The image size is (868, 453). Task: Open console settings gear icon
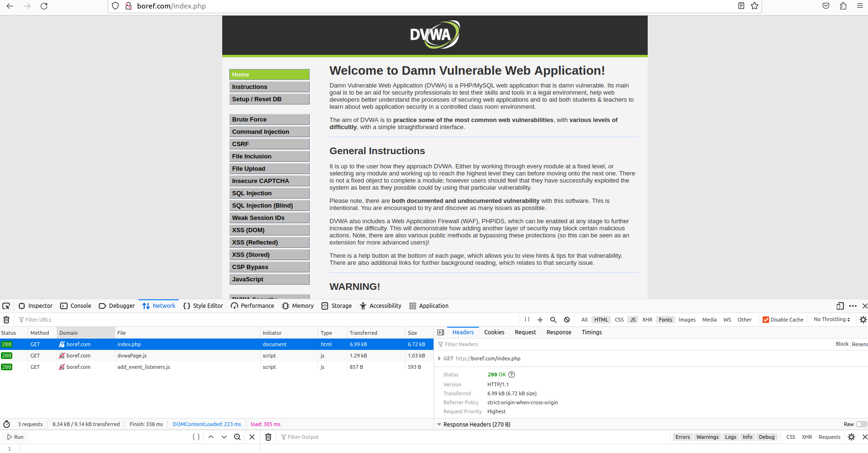click(851, 437)
